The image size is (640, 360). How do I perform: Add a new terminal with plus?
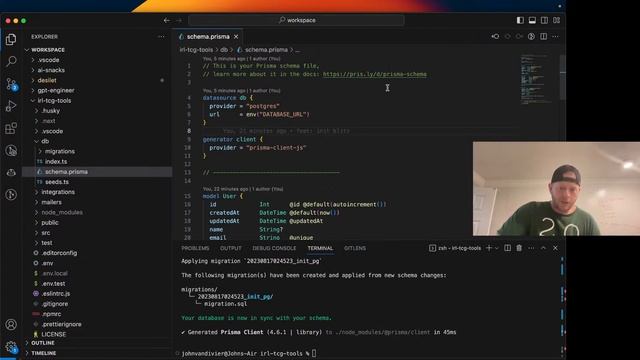point(489,248)
